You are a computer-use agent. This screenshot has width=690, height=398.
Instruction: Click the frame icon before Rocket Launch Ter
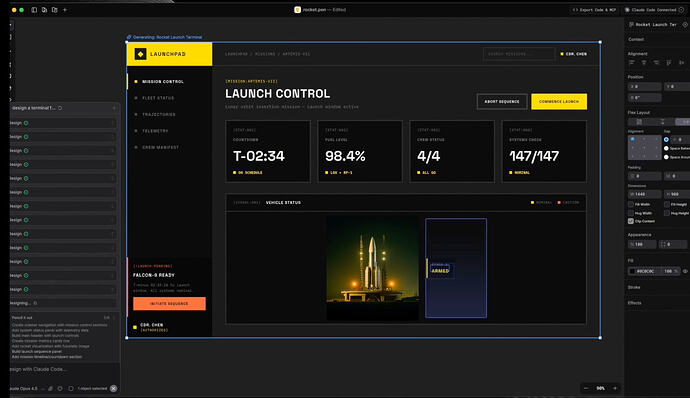631,25
